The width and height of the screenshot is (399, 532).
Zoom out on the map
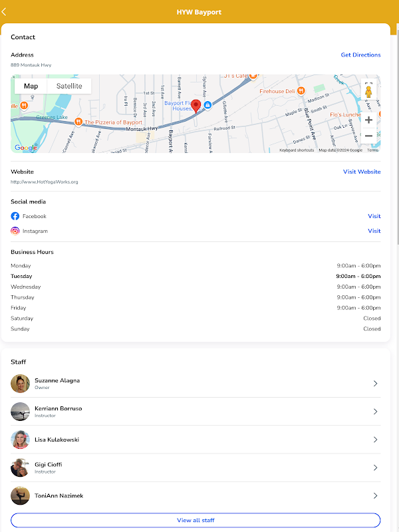[368, 136]
